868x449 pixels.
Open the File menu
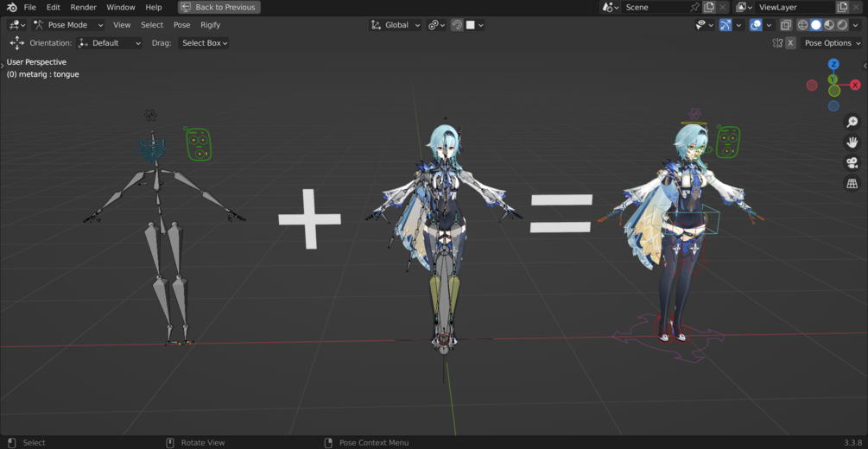30,7
